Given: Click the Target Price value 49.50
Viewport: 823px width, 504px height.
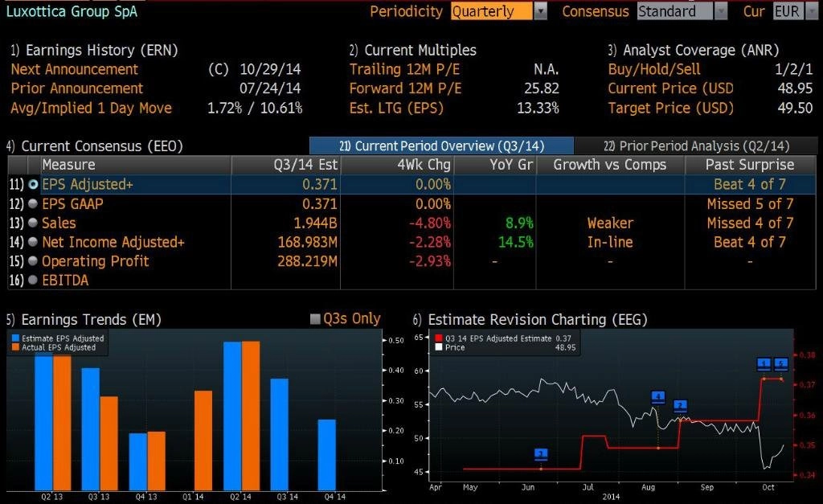Looking at the screenshot, I should pyautogui.click(x=795, y=108).
